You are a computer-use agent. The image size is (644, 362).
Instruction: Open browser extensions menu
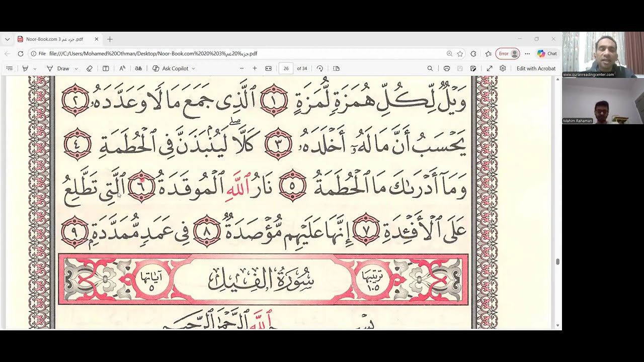[473, 53]
